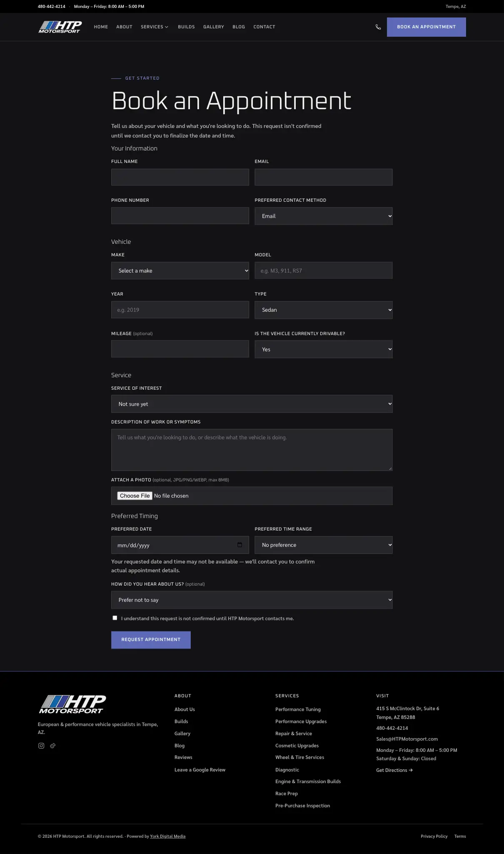Image resolution: width=504 pixels, height=854 pixels.
Task: Open the vehicle Type dropdown
Action: pyautogui.click(x=324, y=310)
